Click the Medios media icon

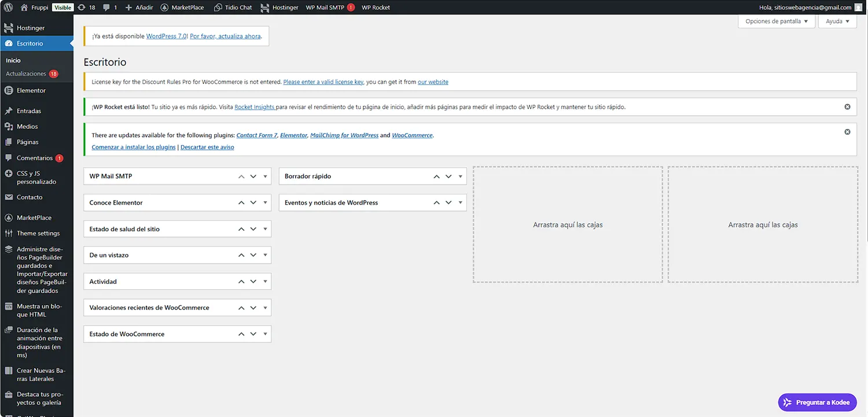(9, 126)
